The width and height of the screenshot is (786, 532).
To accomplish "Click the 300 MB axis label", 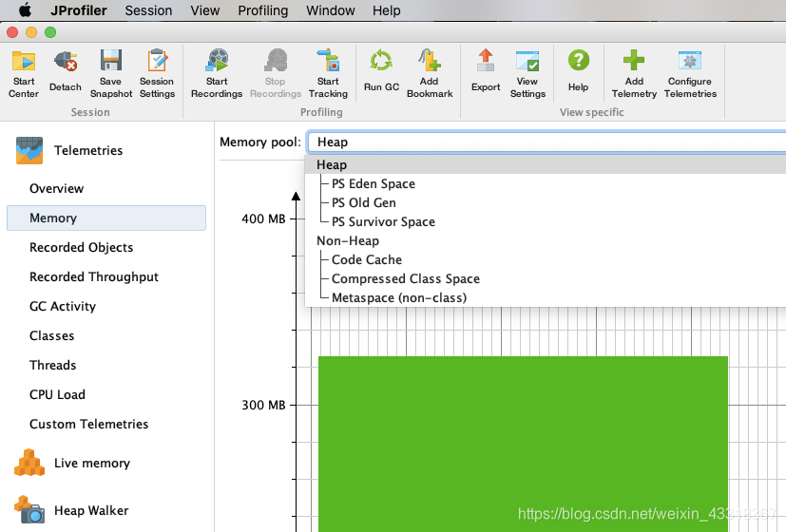I will [263, 405].
